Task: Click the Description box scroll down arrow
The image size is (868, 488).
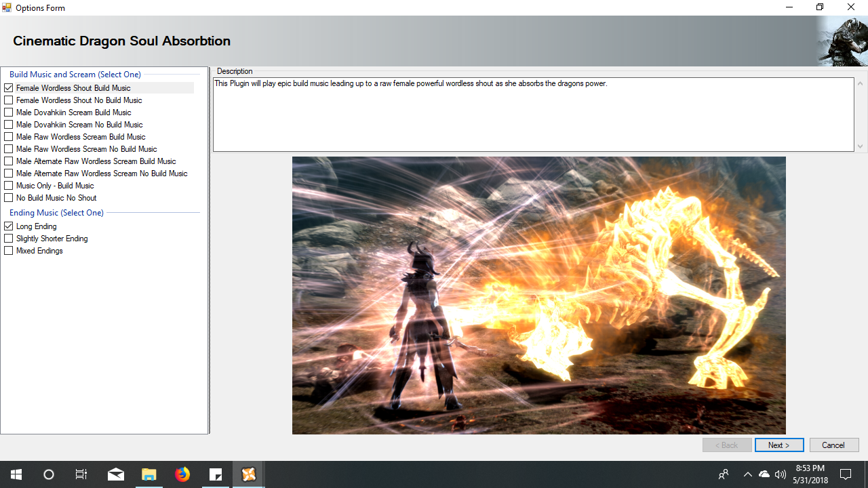Action: [861, 146]
